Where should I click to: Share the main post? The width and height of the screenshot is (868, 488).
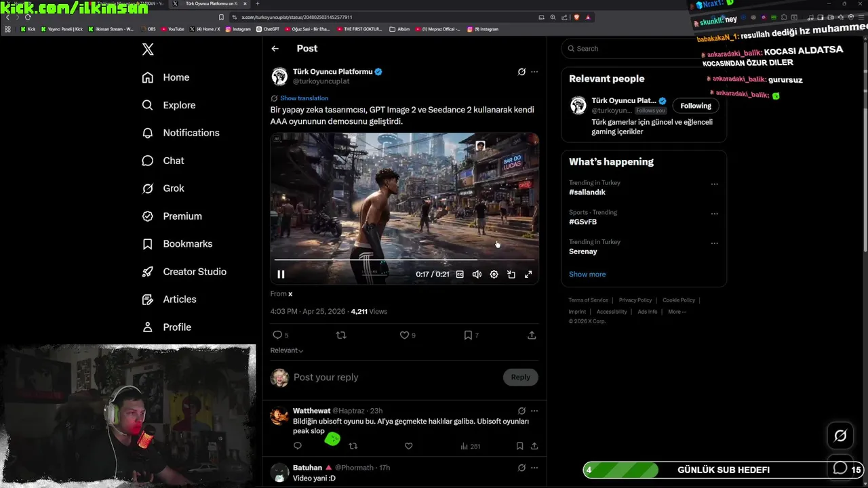pos(532,335)
